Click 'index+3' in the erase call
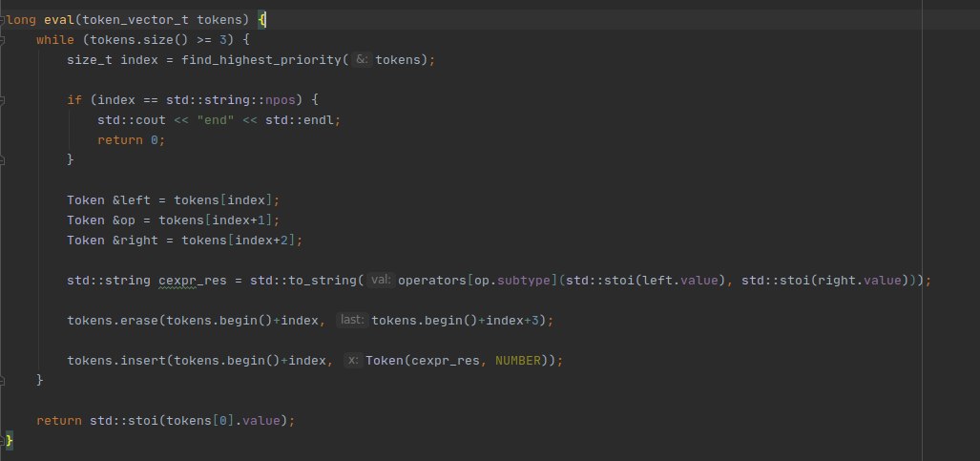The width and height of the screenshot is (980, 461). pyautogui.click(x=511, y=321)
